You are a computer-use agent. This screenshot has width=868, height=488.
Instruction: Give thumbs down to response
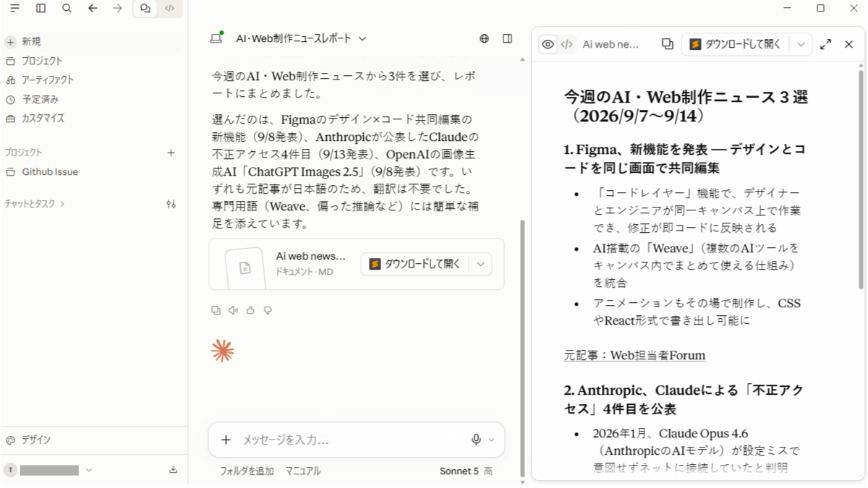(268, 310)
